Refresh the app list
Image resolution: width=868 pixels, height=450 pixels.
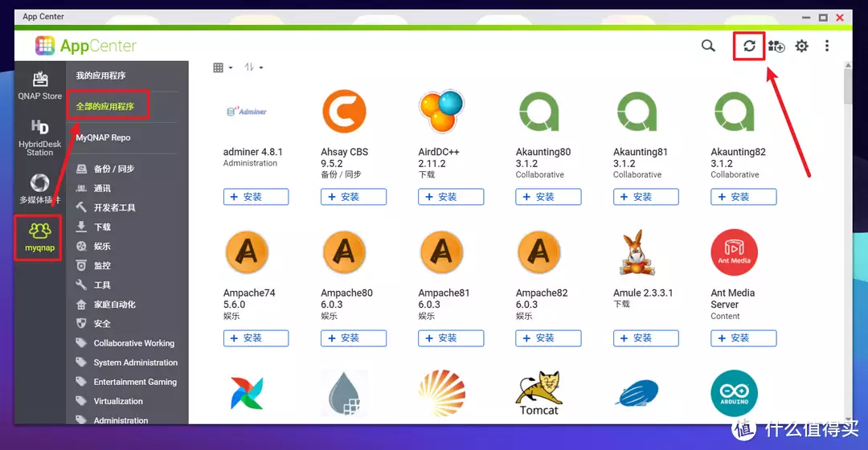click(749, 46)
